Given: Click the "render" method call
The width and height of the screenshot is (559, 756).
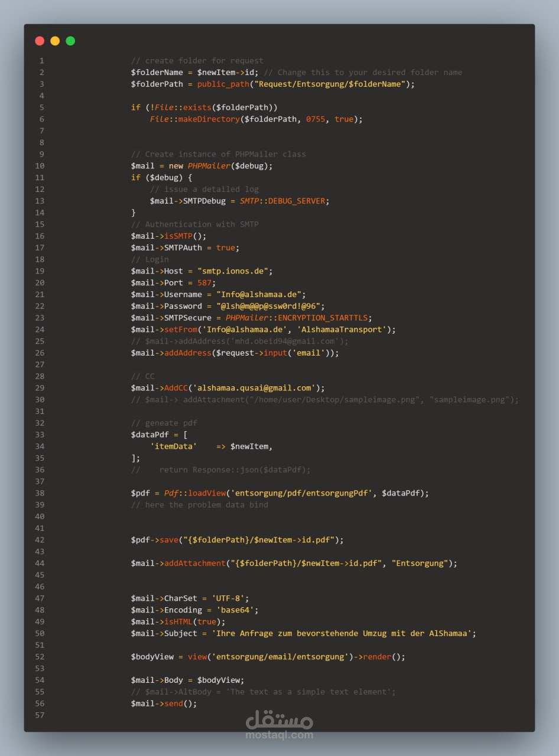Looking at the screenshot, I should pos(377,657).
